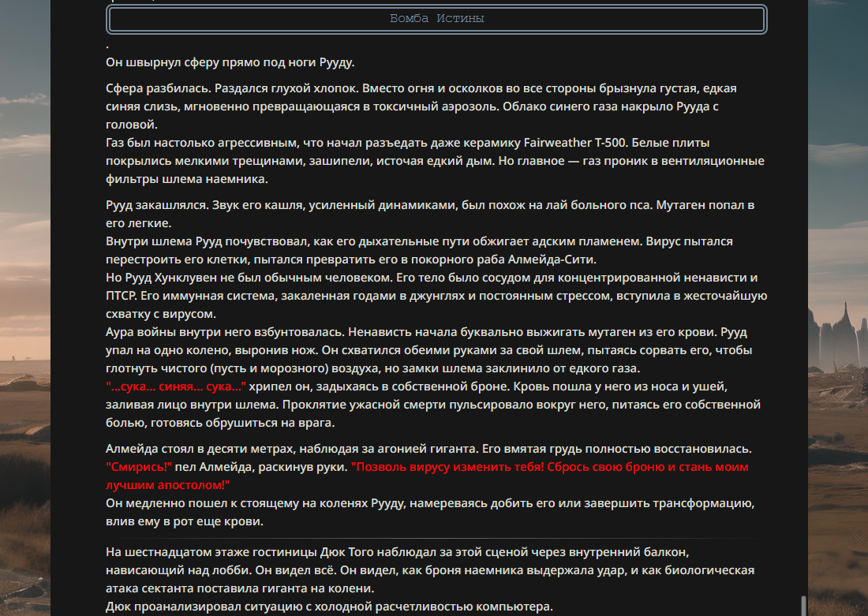Viewport: 868px width, 616px height.
Task: Click the line "Дюк проанализировал ситуацию"
Action: [x=329, y=607]
